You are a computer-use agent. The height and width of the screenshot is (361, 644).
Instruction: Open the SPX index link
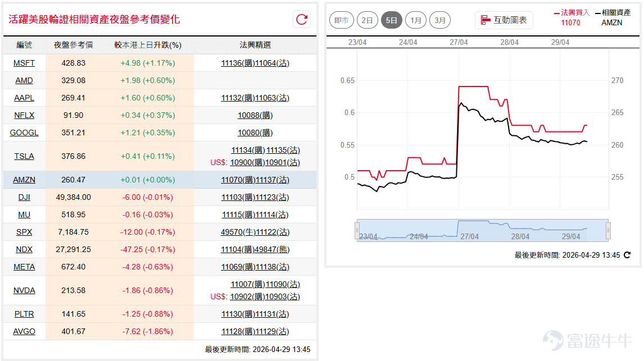(24, 232)
